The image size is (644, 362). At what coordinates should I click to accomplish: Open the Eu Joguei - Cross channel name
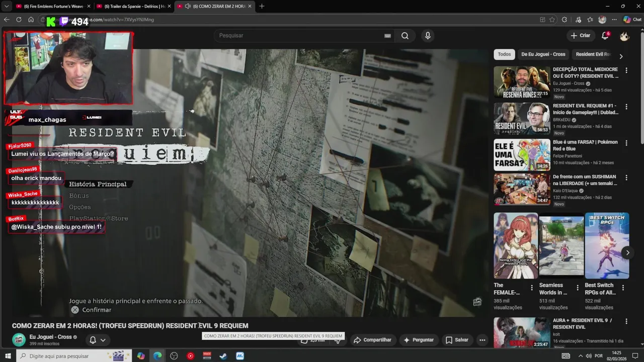[50, 337]
